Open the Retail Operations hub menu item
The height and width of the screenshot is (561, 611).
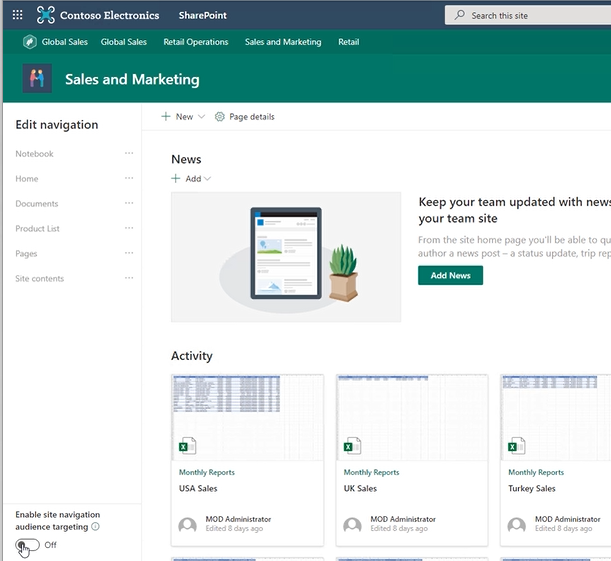pyautogui.click(x=196, y=42)
